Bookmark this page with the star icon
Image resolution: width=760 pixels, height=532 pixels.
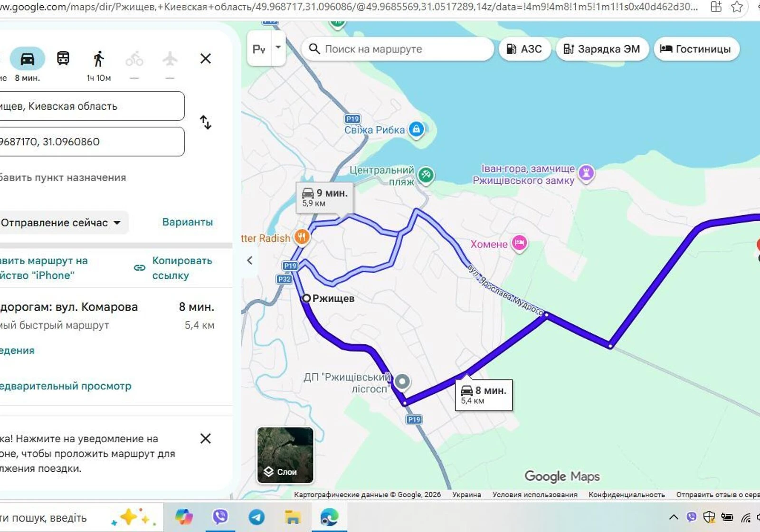pos(737,7)
